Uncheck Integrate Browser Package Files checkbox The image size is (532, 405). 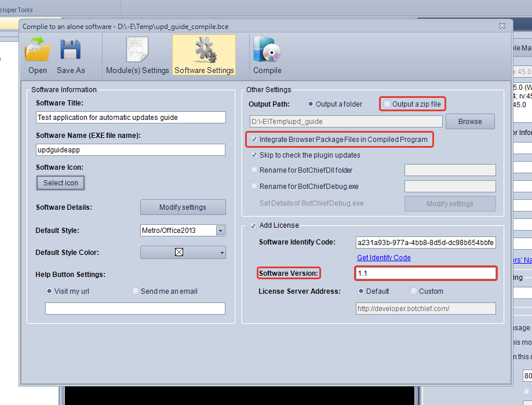pos(254,140)
